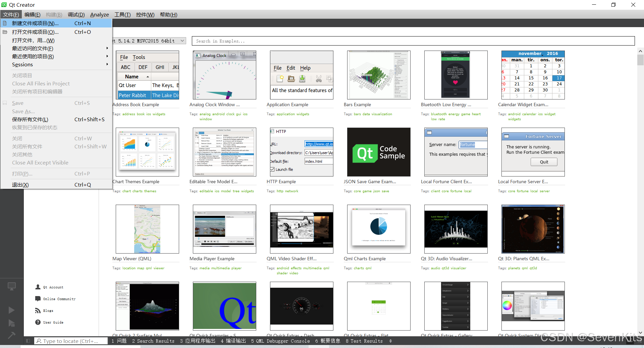Open the Bars Example thumbnail
Viewport: 644px width, 348px height.
coord(379,75)
